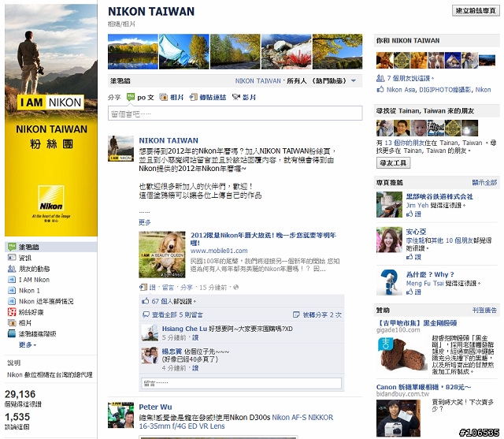Open the first lake landscape photo thumbnail
This screenshot has width=504, height=439.
[x=133, y=52]
